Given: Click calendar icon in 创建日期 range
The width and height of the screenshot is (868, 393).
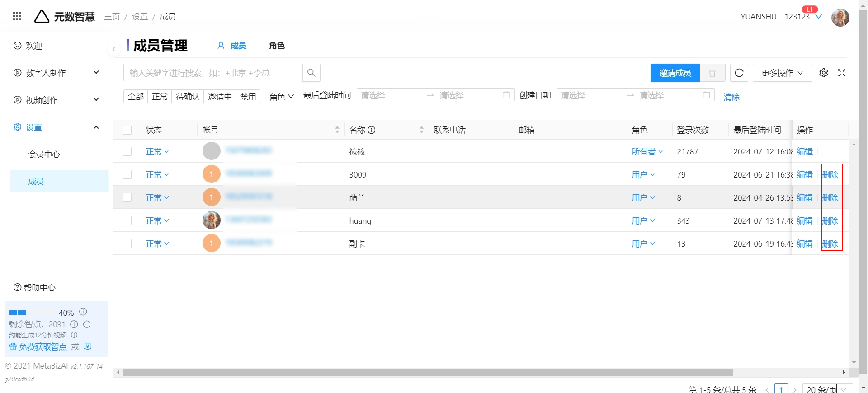Looking at the screenshot, I should pyautogui.click(x=706, y=95).
